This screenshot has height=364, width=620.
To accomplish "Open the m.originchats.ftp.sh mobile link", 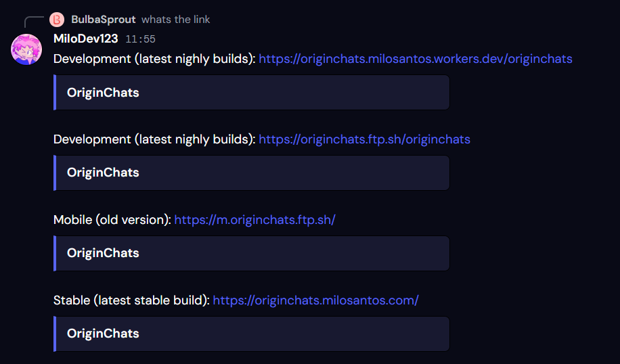I will point(254,220).
